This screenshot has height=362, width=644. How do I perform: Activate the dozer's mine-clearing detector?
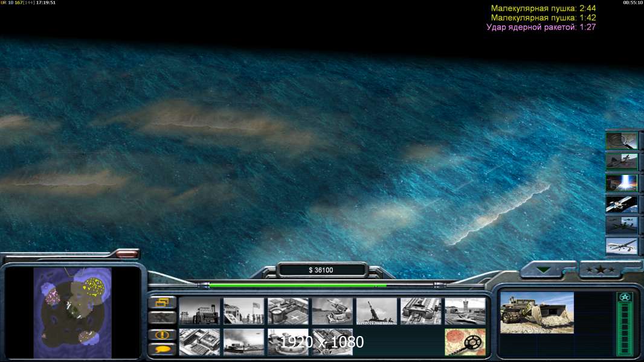coord(465,342)
